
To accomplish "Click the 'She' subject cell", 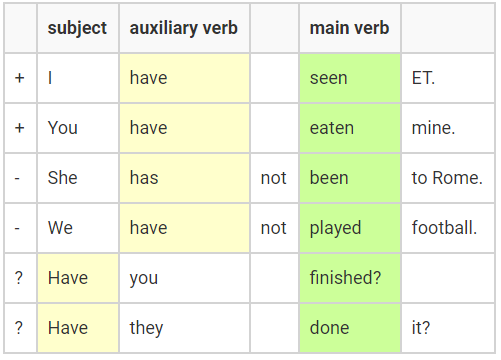I will [x=78, y=178].
